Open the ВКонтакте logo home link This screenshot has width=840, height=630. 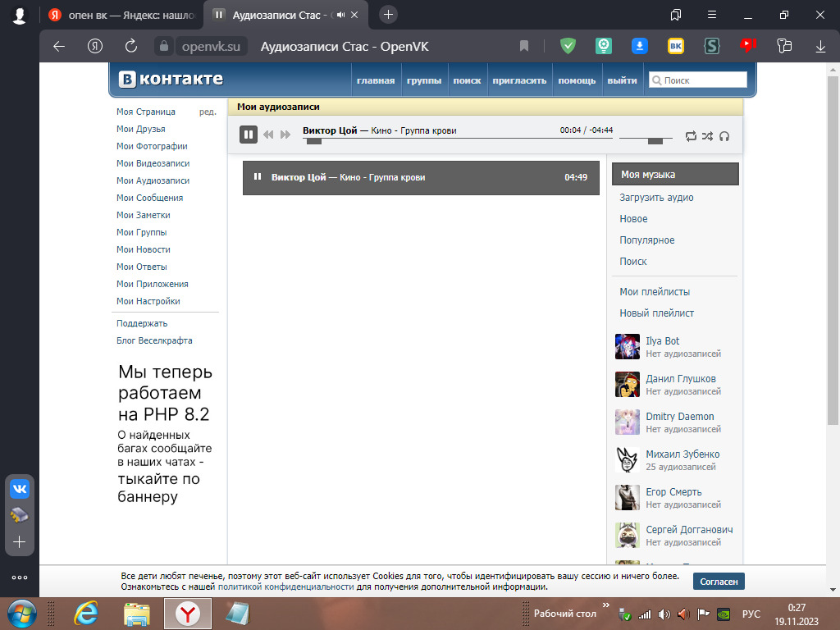[x=171, y=80]
